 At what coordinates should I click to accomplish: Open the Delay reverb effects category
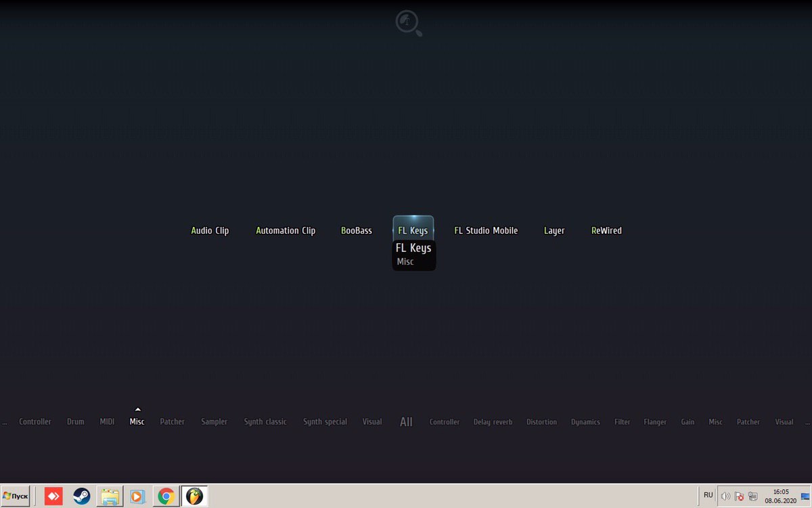493,421
